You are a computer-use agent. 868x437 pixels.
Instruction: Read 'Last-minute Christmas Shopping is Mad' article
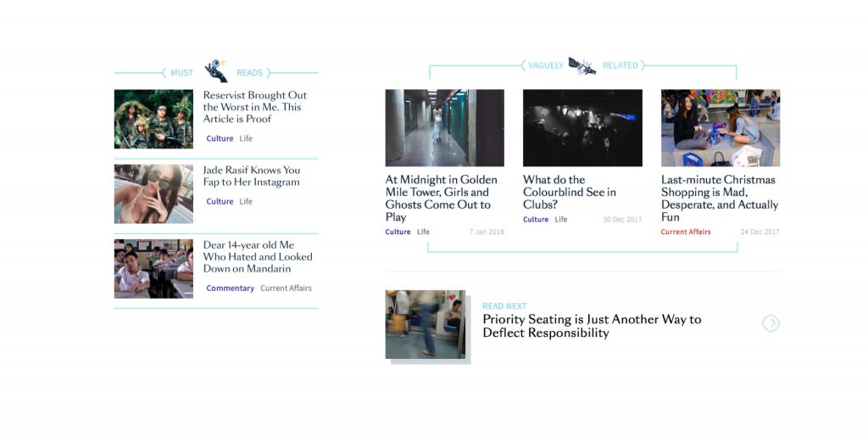pyautogui.click(x=720, y=199)
